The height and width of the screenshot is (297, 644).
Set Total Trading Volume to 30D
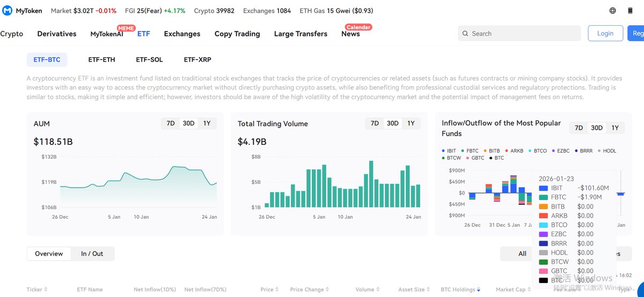[x=393, y=123]
